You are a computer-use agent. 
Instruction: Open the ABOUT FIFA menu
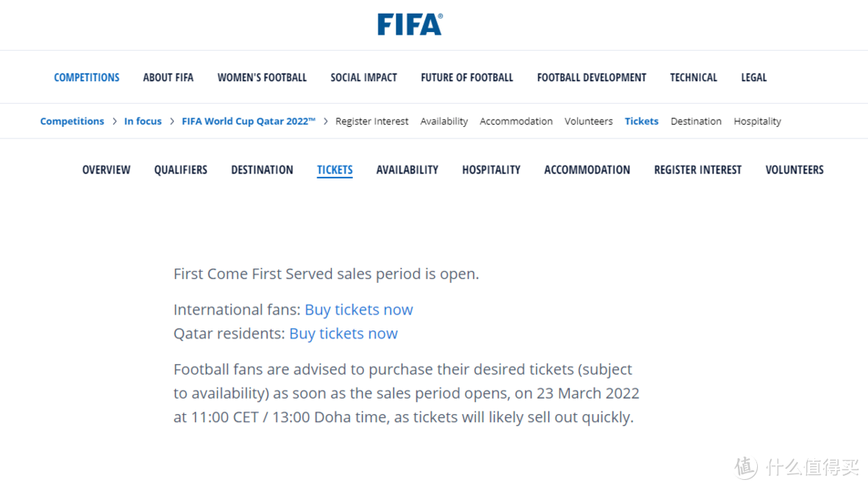point(168,78)
